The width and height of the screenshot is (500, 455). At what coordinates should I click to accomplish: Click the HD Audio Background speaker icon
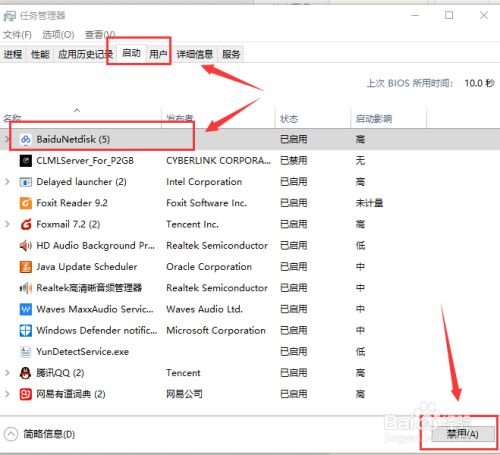coord(26,246)
